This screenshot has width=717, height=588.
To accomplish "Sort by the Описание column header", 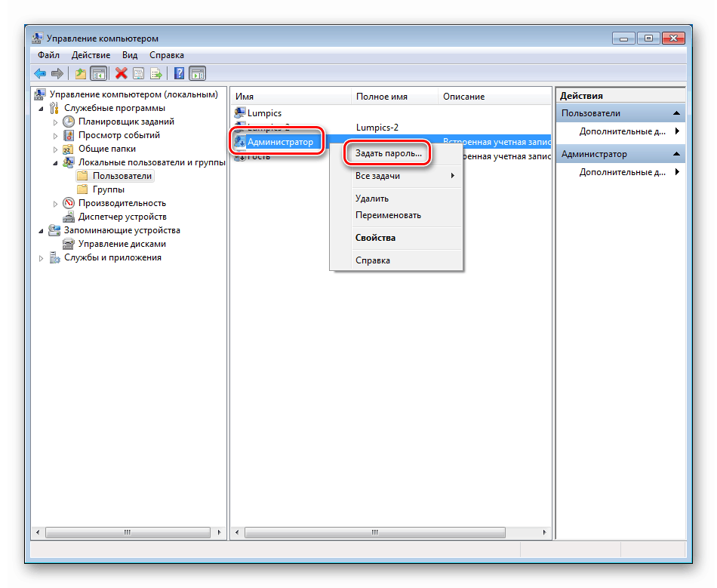I will pos(495,97).
